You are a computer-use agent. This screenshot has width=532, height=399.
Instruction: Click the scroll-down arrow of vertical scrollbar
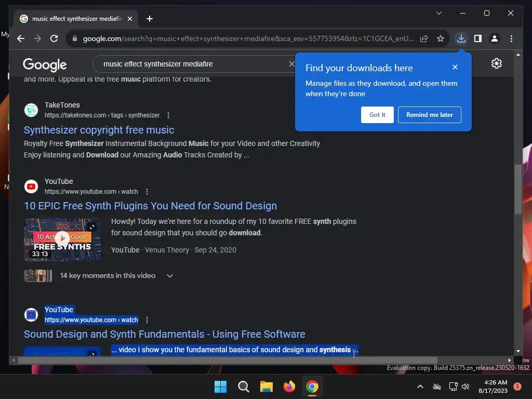click(x=518, y=351)
